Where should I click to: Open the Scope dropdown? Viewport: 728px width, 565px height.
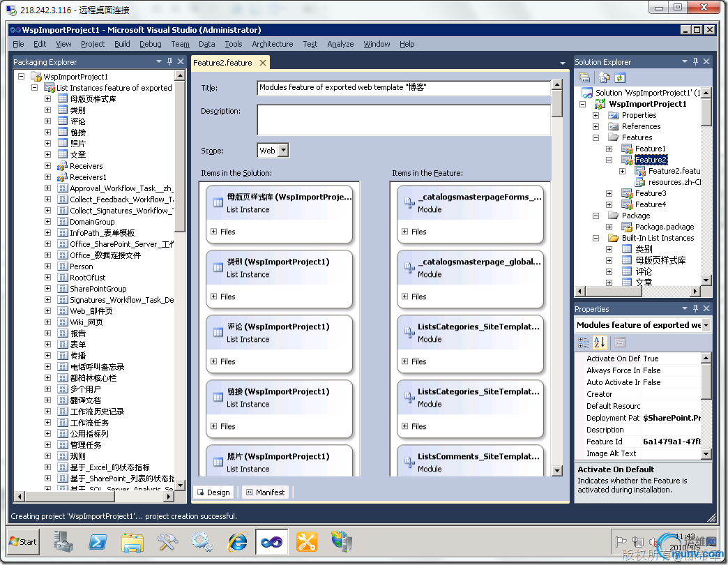point(283,151)
